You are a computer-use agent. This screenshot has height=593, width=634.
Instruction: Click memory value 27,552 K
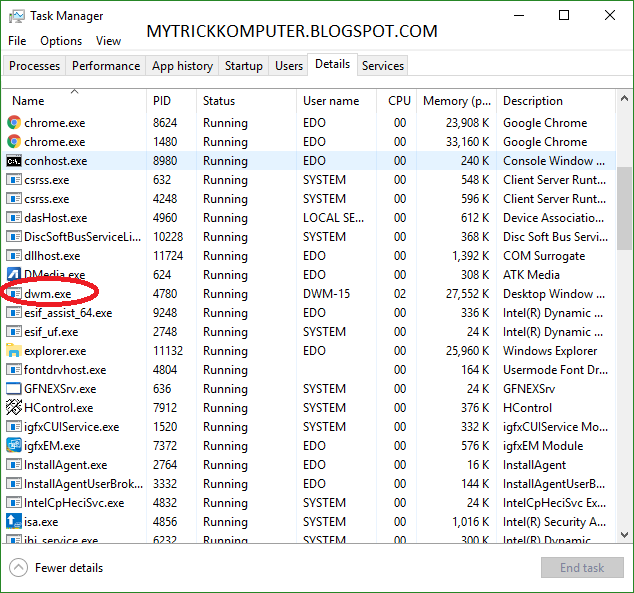[467, 294]
